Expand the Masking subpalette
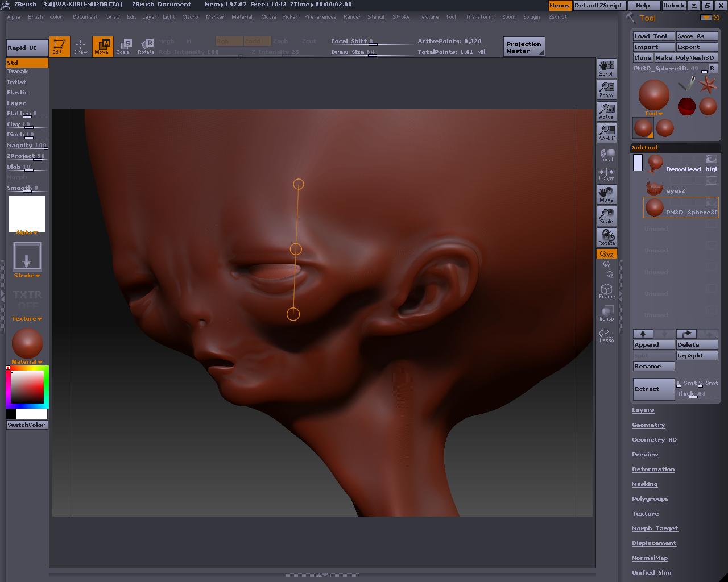728x582 pixels. tap(645, 484)
